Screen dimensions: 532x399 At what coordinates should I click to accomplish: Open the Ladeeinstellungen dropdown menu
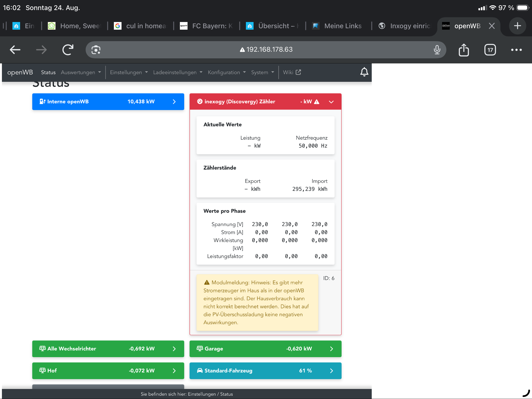click(177, 72)
